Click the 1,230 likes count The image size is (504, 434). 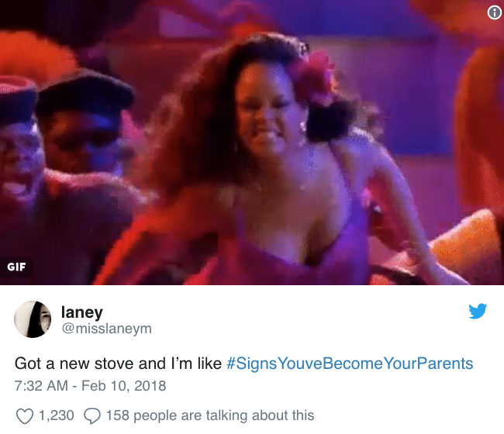pos(57,415)
